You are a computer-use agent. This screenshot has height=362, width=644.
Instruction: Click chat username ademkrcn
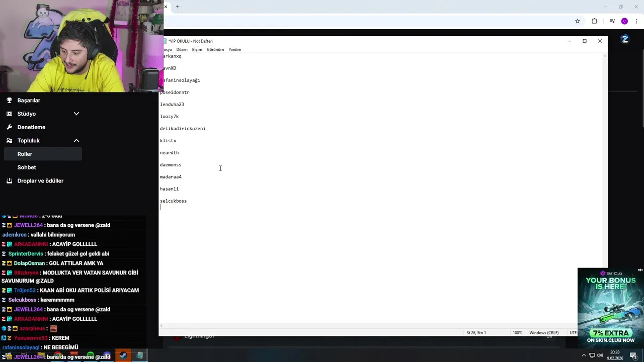(x=14, y=235)
